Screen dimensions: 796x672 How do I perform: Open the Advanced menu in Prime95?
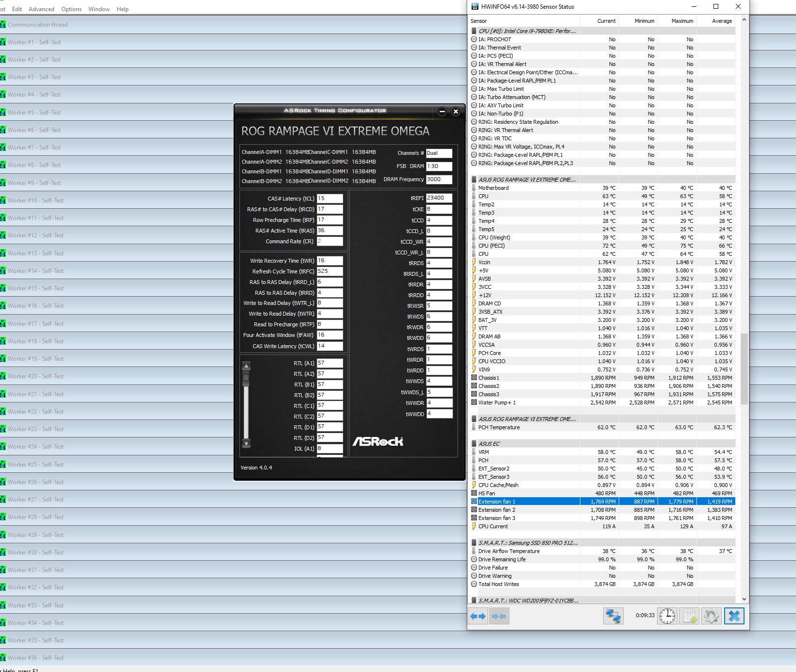41,9
